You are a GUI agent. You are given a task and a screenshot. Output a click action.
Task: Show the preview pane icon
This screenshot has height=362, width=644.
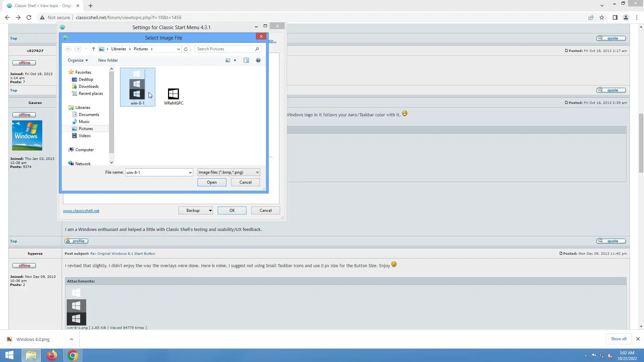(246, 60)
